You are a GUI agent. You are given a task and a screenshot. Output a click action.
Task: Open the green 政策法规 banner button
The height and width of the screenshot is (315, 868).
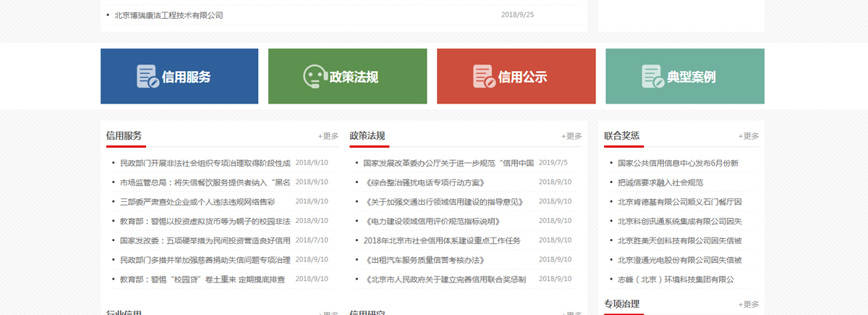[347, 76]
